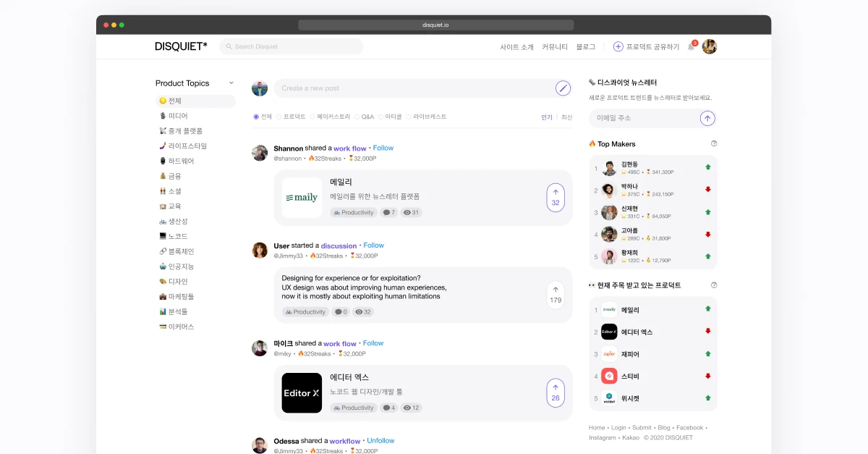Click the pencil icon in the new post box
Viewport: 868px width, 454px height.
[563, 88]
